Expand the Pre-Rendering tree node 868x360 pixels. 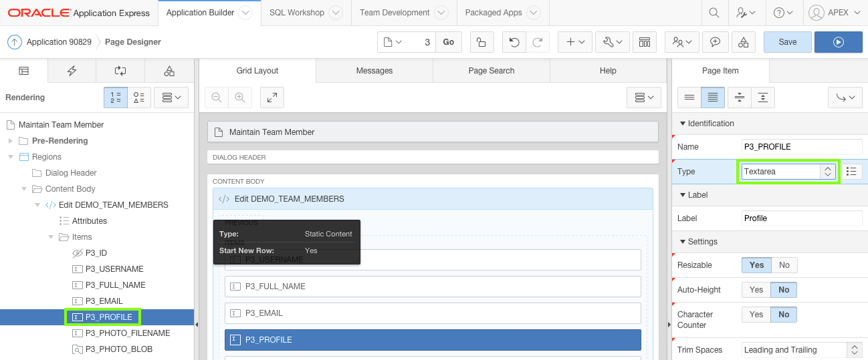(10, 141)
